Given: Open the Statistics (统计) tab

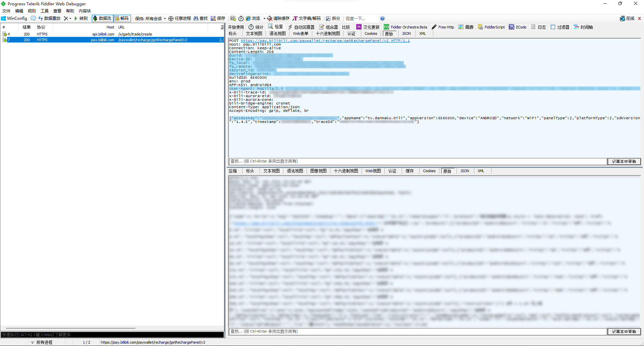Looking at the screenshot, I should tap(256, 27).
